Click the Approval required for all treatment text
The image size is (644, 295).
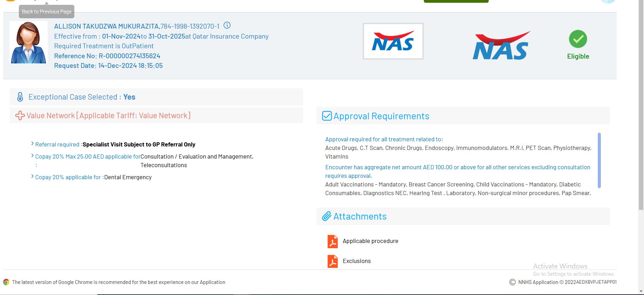pos(384,139)
